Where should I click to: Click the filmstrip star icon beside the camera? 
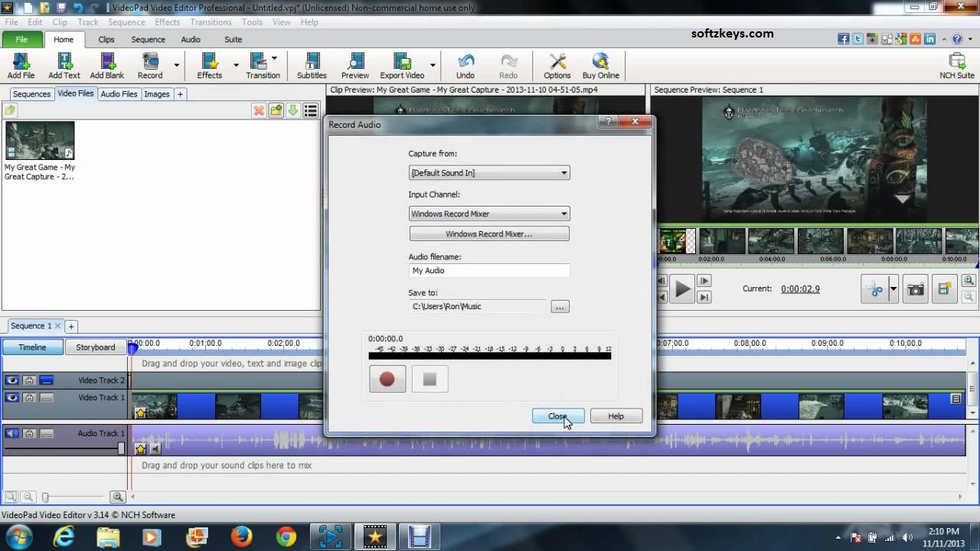point(945,289)
